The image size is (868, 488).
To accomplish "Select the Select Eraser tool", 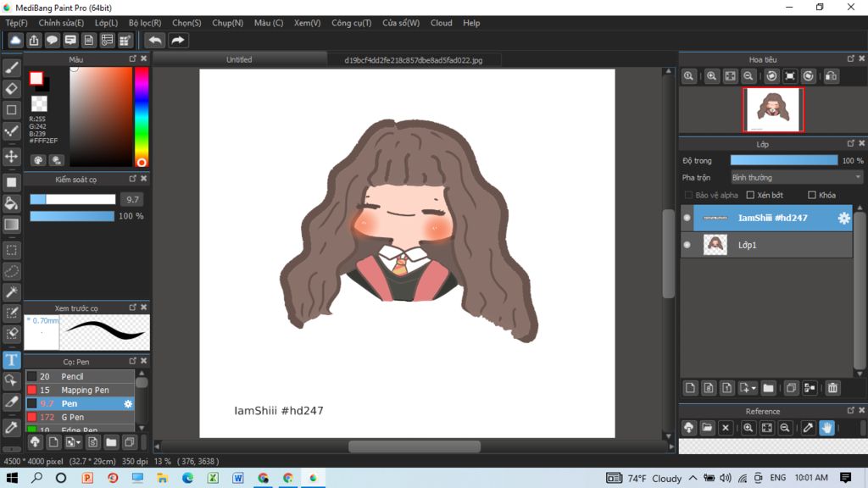I will pos(12,333).
